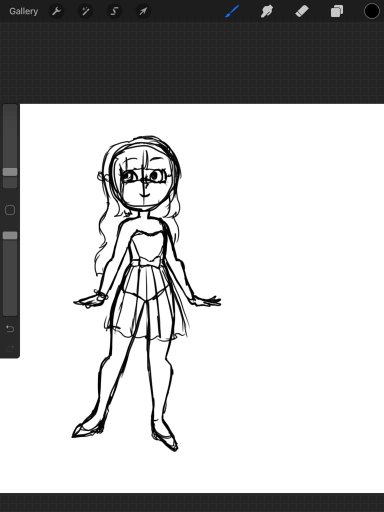Select the Eraser tool
Screen dimensions: 384x512
[x=302, y=11]
